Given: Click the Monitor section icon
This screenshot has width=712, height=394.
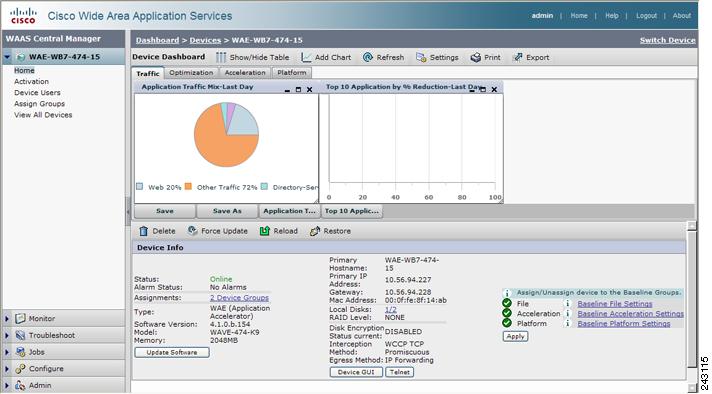Looking at the screenshot, I should 20,319.
